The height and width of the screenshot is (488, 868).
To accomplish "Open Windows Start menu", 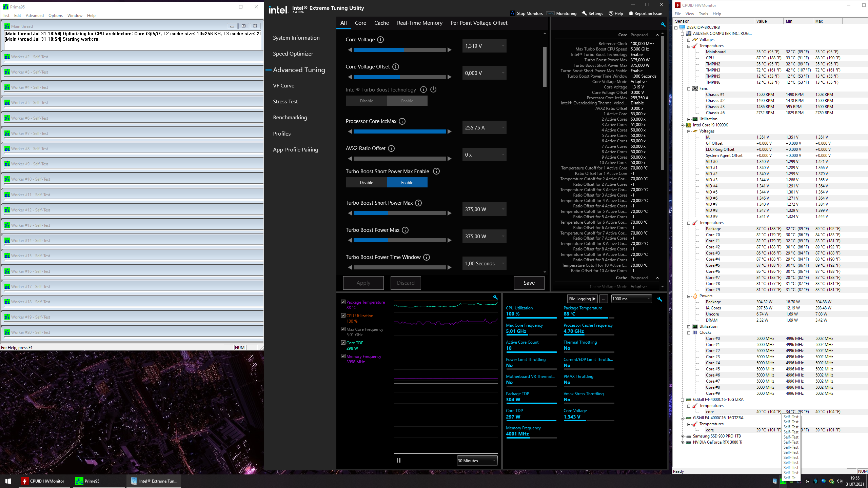I will [x=8, y=481].
